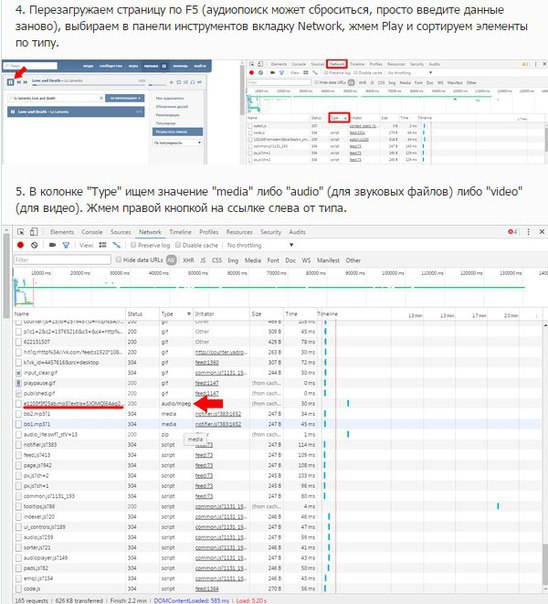Filter requests by Media type
The height and width of the screenshot is (604, 548).
pos(253,260)
